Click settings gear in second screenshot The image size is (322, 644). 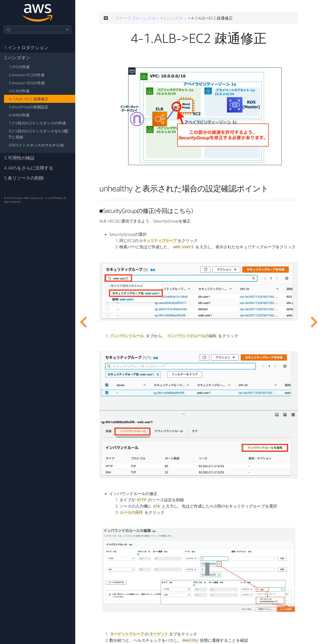point(285,366)
